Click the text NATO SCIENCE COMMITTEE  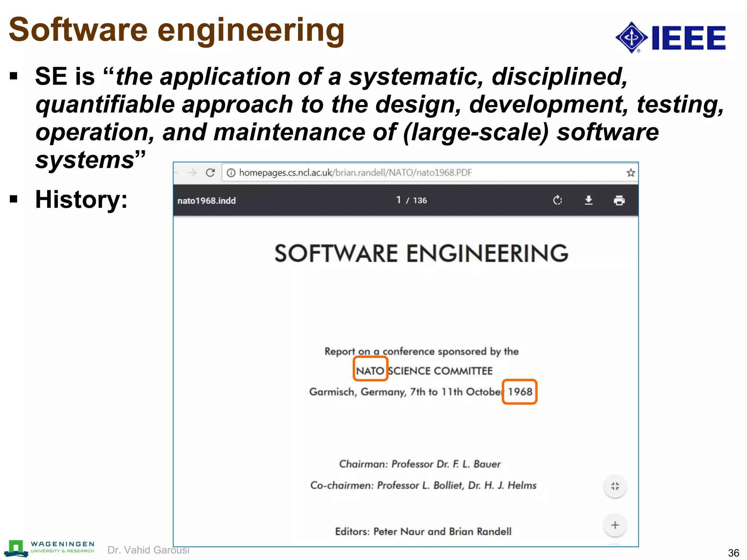click(424, 371)
